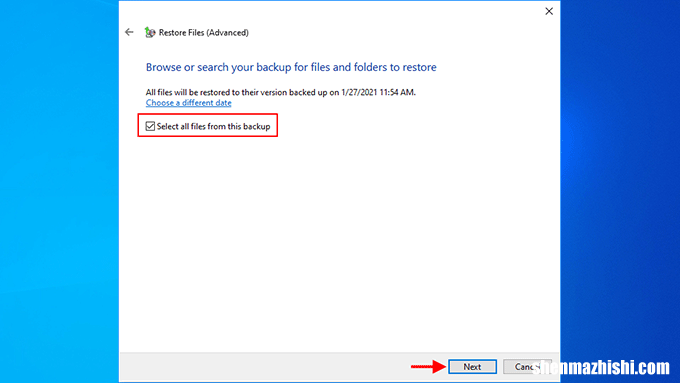Image resolution: width=680 pixels, height=383 pixels.
Task: Close the Restore Files dialog
Action: 549,11
